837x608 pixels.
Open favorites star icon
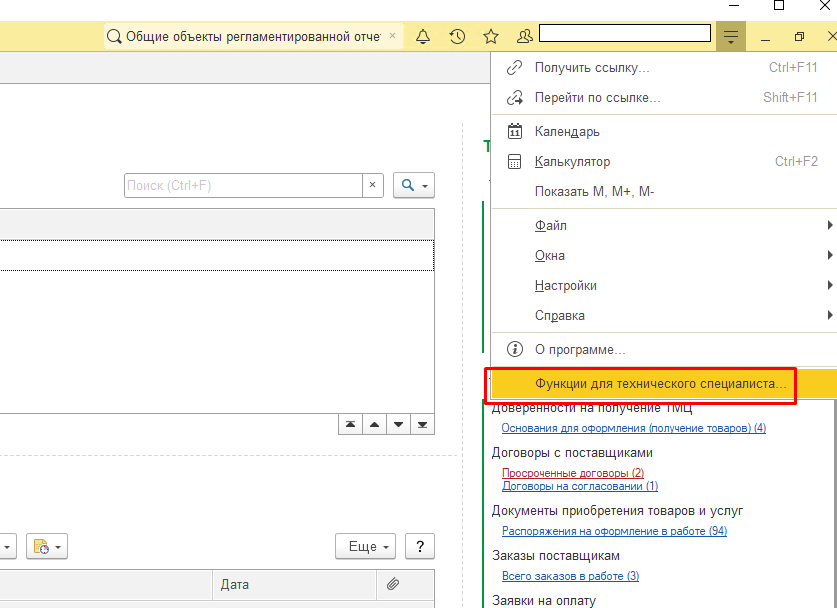[491, 36]
